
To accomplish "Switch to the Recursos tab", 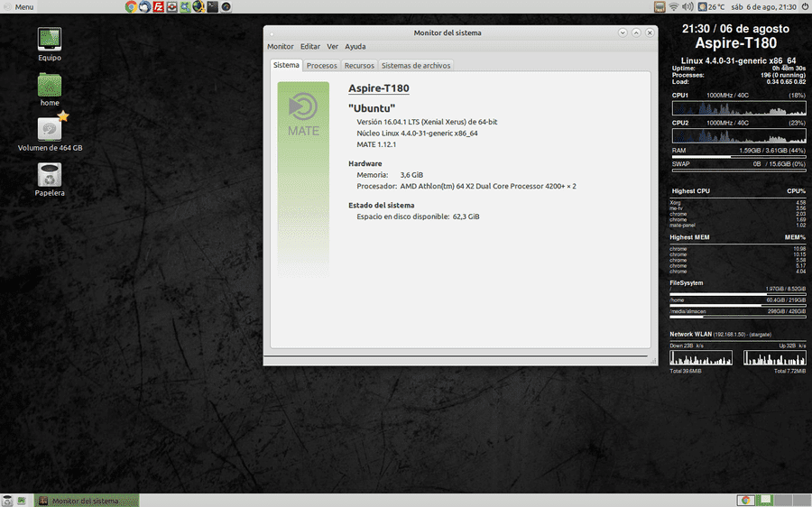I will pos(359,65).
